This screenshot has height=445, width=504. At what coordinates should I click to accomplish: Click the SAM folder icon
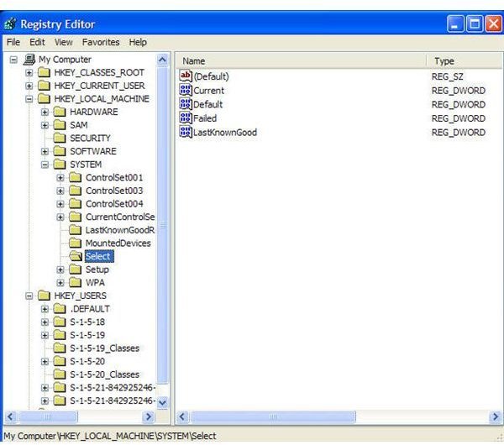pyautogui.click(x=60, y=125)
